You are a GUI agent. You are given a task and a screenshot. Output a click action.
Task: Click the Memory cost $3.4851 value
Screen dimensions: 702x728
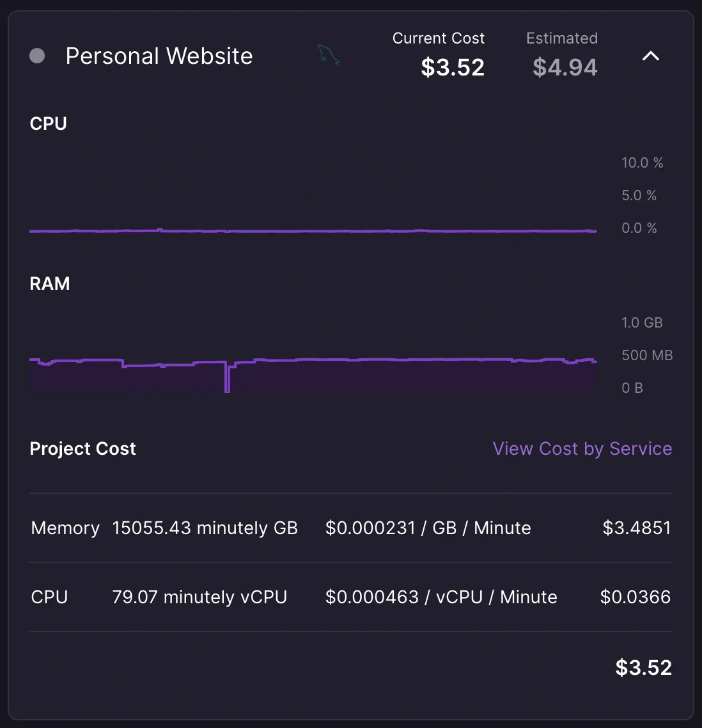click(637, 528)
